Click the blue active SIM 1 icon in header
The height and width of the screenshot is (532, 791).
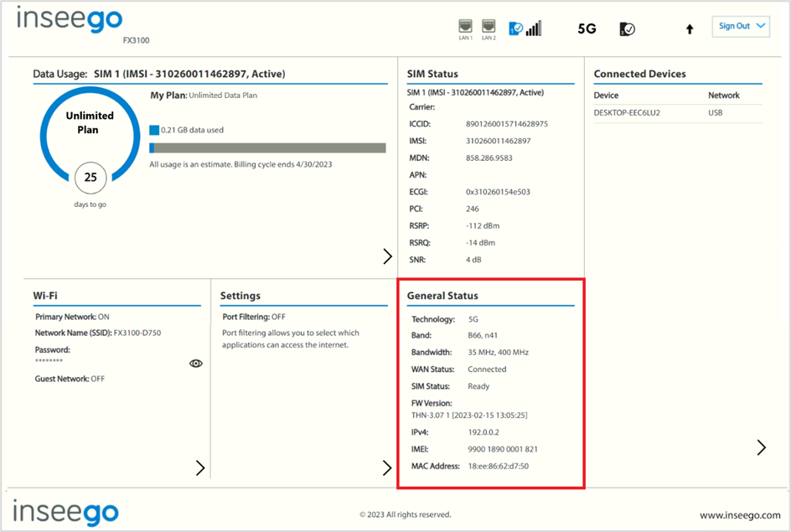pos(515,28)
